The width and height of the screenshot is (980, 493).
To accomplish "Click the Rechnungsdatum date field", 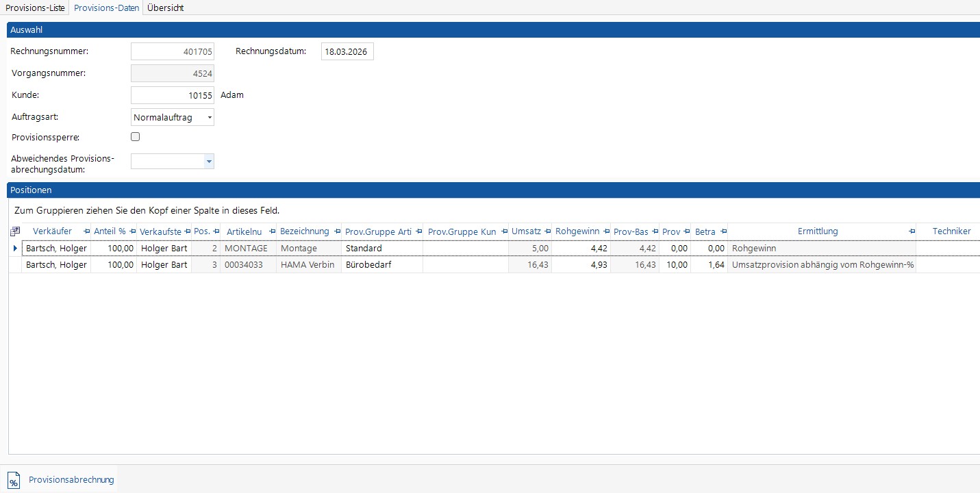I will pos(347,52).
